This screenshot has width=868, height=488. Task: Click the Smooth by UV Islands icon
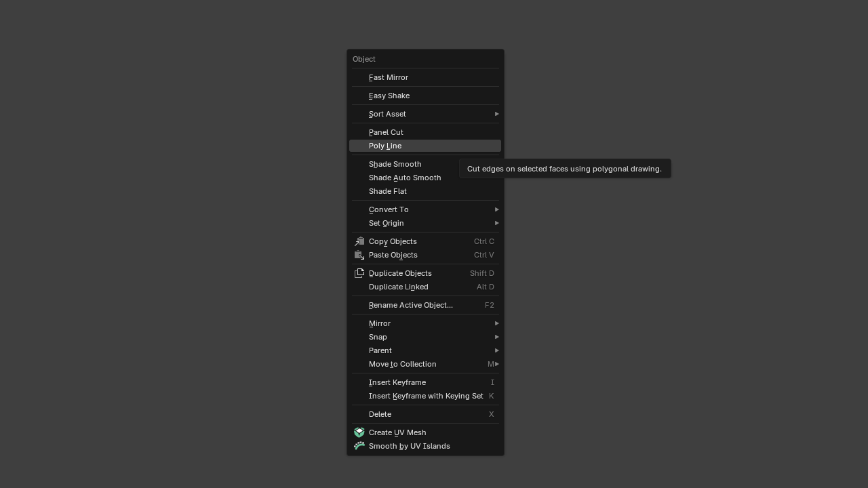pyautogui.click(x=359, y=446)
